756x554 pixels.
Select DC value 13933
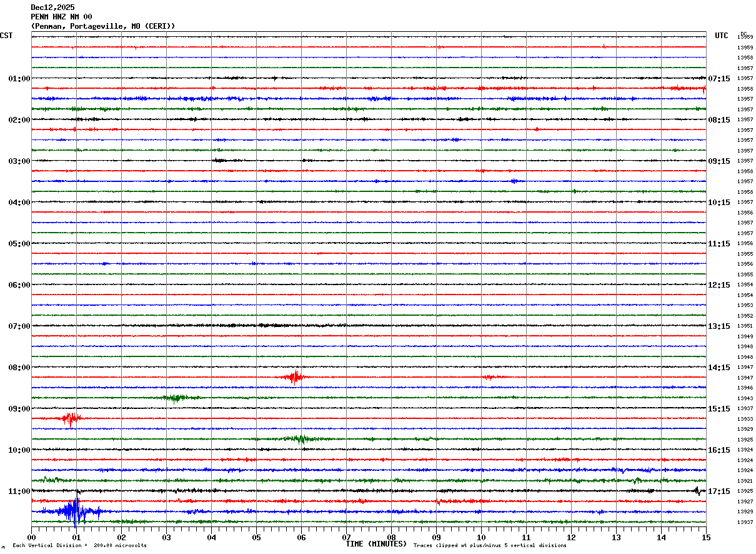coord(745,419)
